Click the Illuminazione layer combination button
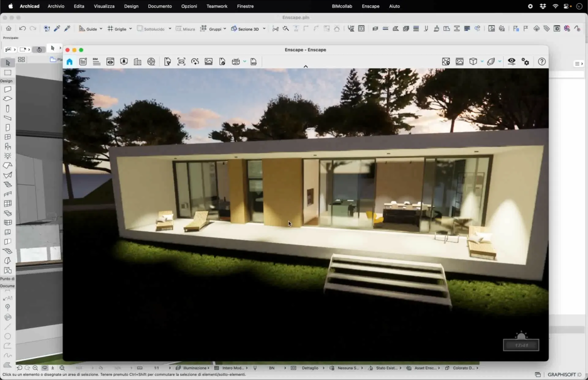Image resolution: width=588 pixels, height=380 pixels. tap(195, 368)
